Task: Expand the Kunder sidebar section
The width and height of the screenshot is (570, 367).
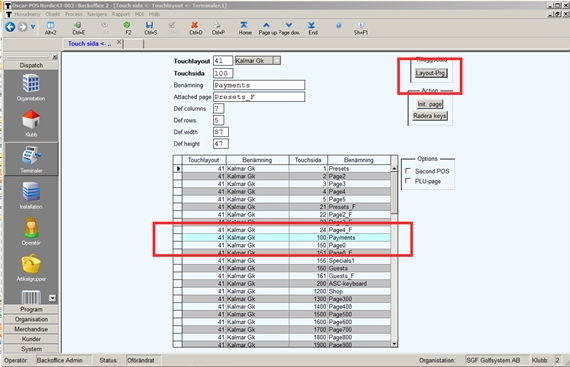Action: coord(31,339)
